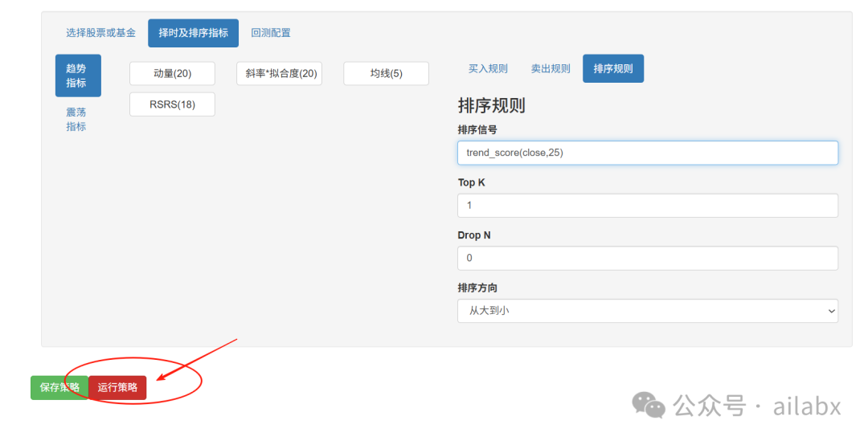Switch to 震荡指标 category
The height and width of the screenshot is (441, 868).
(x=76, y=120)
